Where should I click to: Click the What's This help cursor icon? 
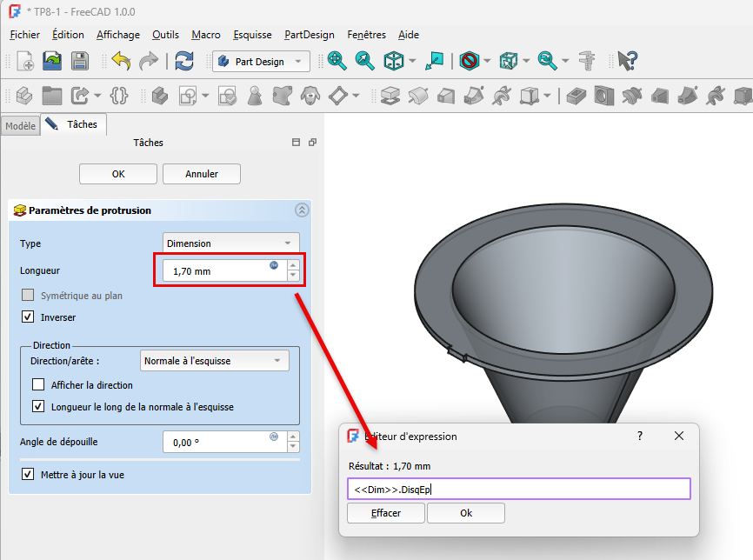627,61
